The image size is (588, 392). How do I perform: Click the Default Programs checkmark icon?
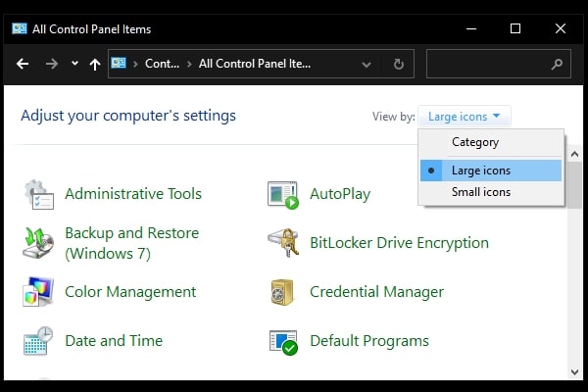coord(283,342)
